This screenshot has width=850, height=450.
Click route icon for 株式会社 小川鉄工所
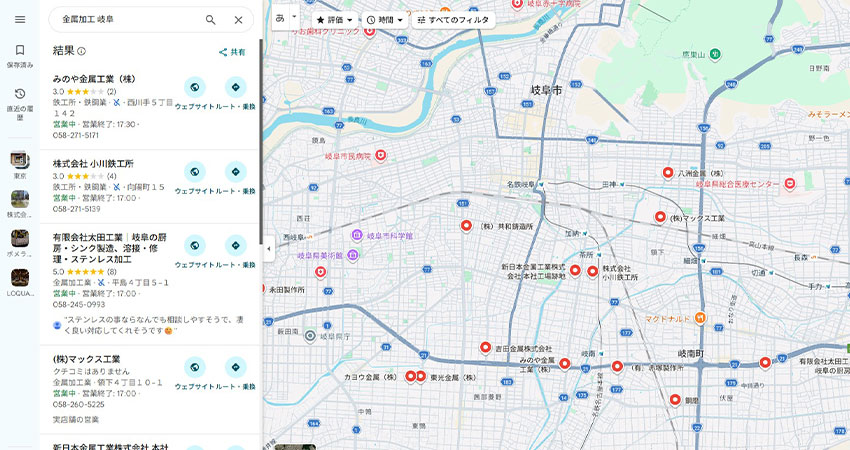tap(236, 172)
